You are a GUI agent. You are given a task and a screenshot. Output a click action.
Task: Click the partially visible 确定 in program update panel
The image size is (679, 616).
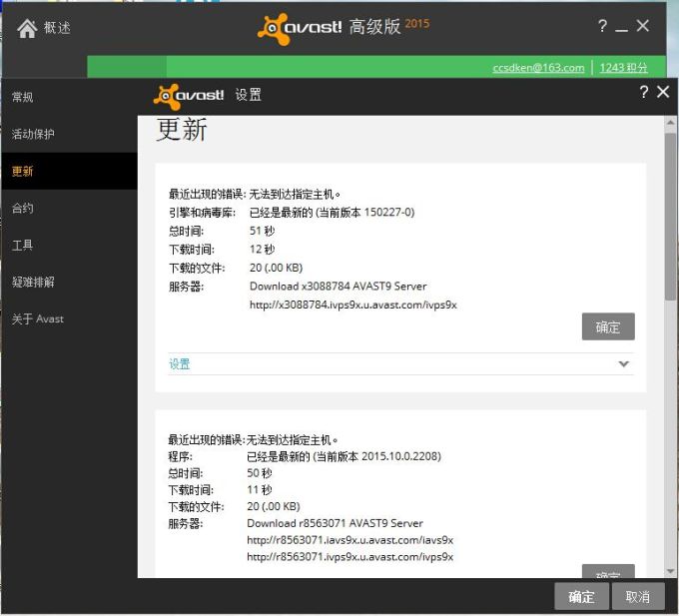608,571
